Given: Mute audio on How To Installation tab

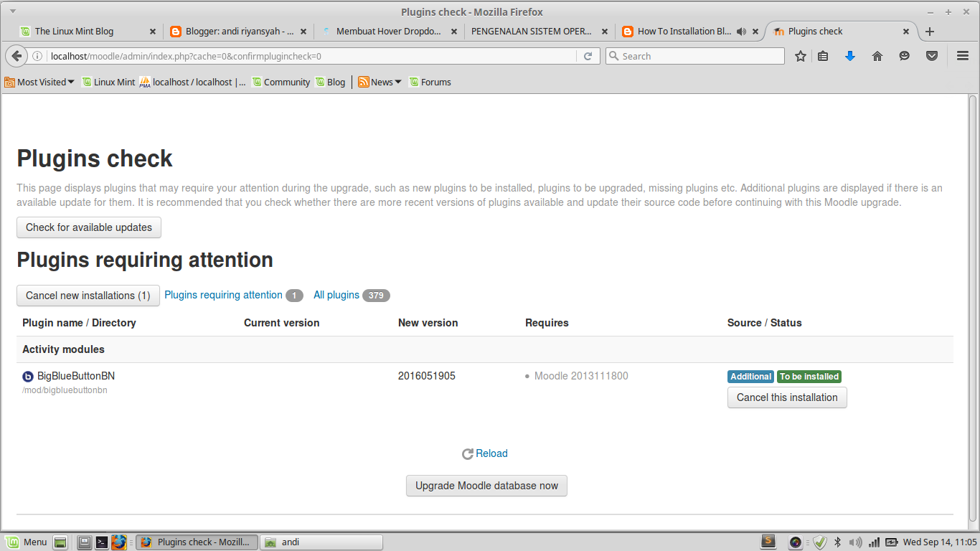Looking at the screenshot, I should pyautogui.click(x=740, y=32).
